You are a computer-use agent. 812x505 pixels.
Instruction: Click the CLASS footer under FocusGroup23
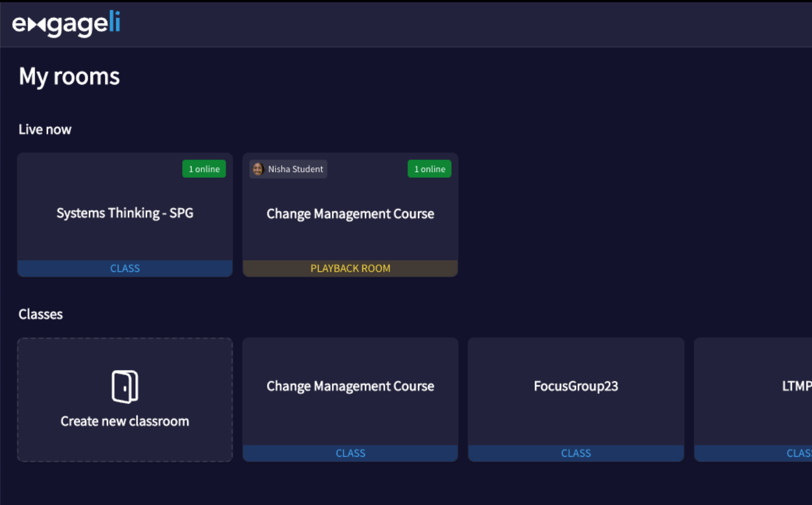pos(576,453)
